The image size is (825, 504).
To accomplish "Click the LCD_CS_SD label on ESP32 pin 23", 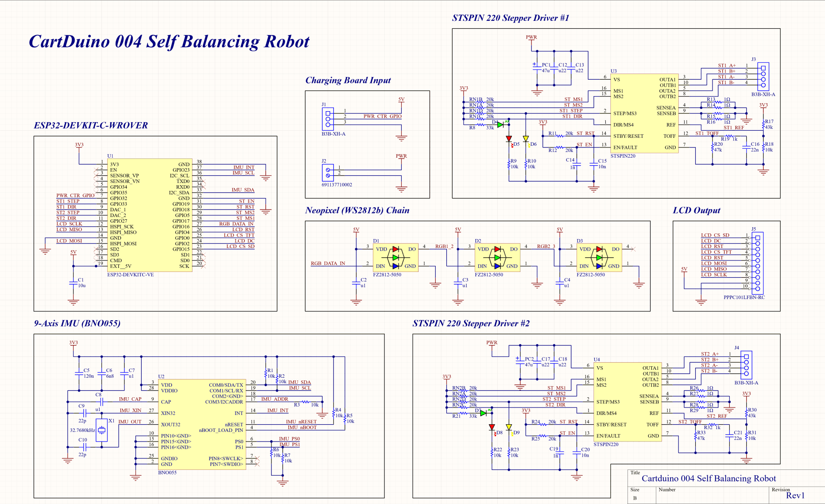I will 240,246.
